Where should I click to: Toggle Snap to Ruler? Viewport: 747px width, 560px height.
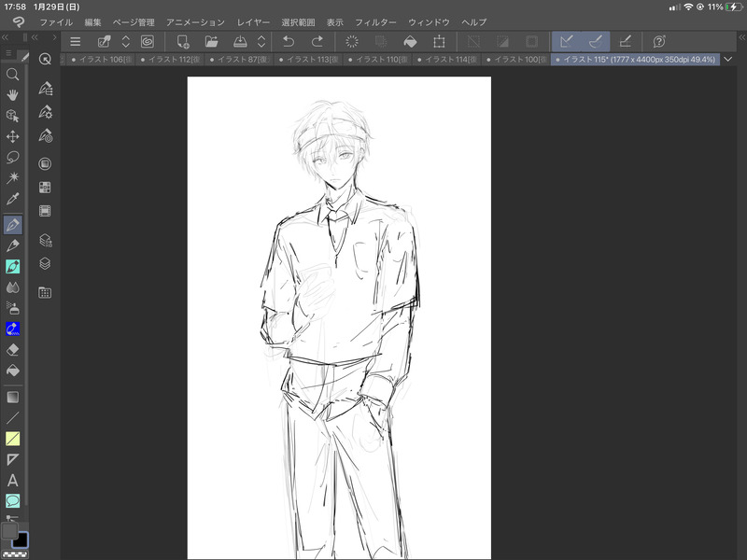coord(566,41)
